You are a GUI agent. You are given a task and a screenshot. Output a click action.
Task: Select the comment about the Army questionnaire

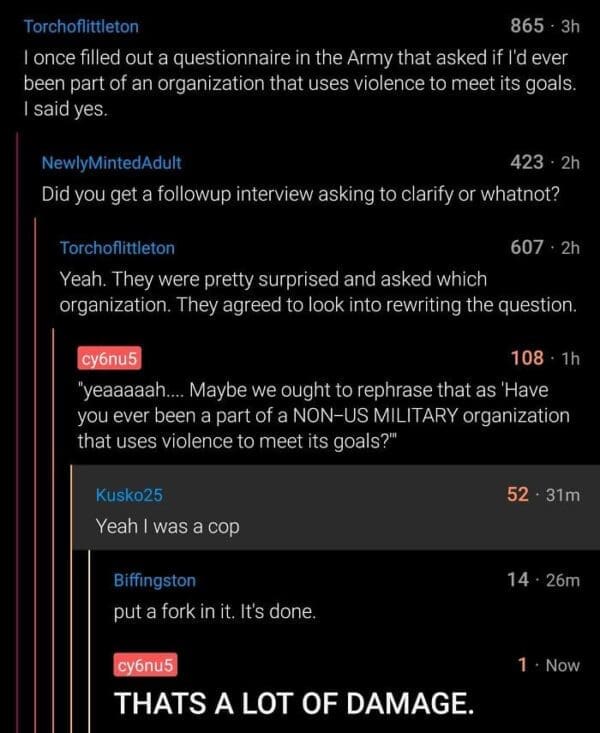(x=300, y=83)
